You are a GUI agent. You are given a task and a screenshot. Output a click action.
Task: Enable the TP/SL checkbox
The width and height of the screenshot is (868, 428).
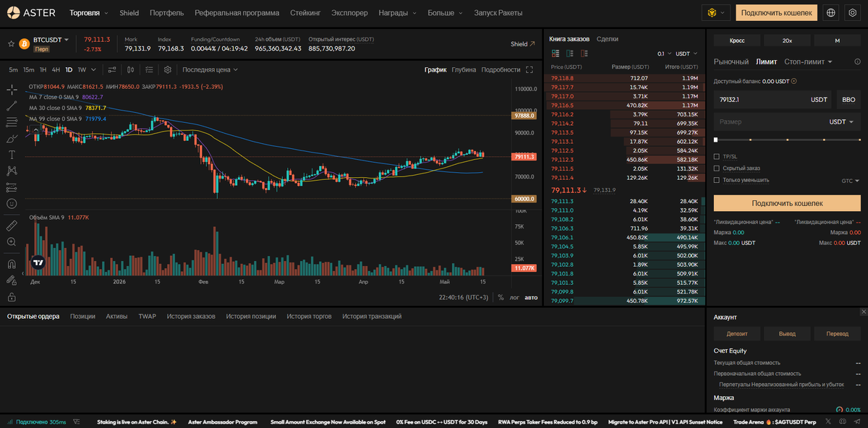click(x=717, y=156)
